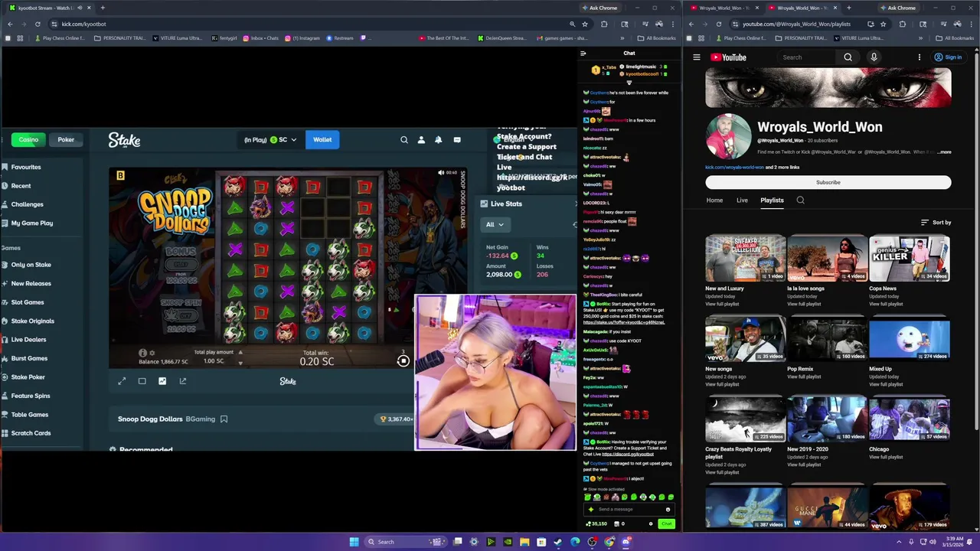Viewport: 980px width, 551px height.
Task: Search within the channel magnifier icon
Action: (x=801, y=201)
